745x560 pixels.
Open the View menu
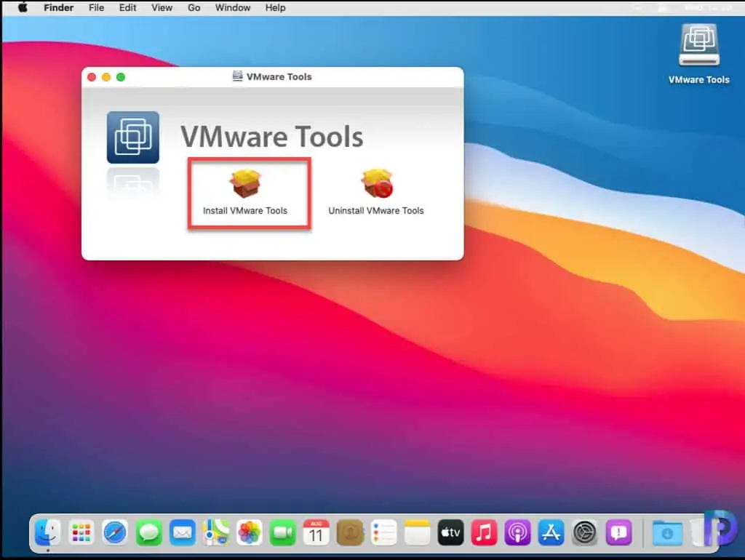point(162,7)
